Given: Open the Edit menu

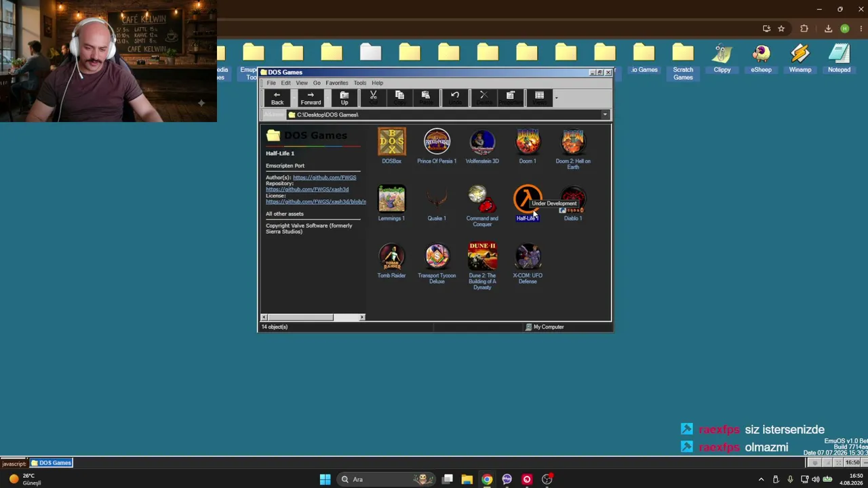Looking at the screenshot, I should click(285, 83).
